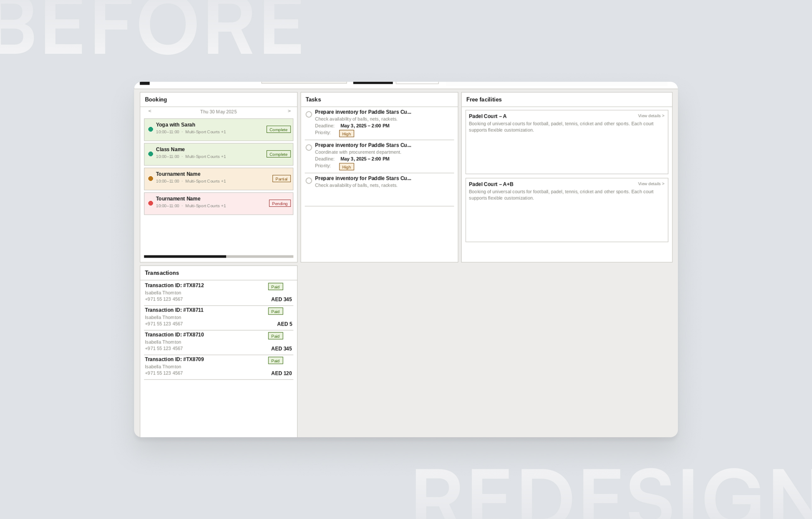Click the orange status dot on the Partial tournament booking
The width and height of the screenshot is (812, 519).
[x=151, y=179]
